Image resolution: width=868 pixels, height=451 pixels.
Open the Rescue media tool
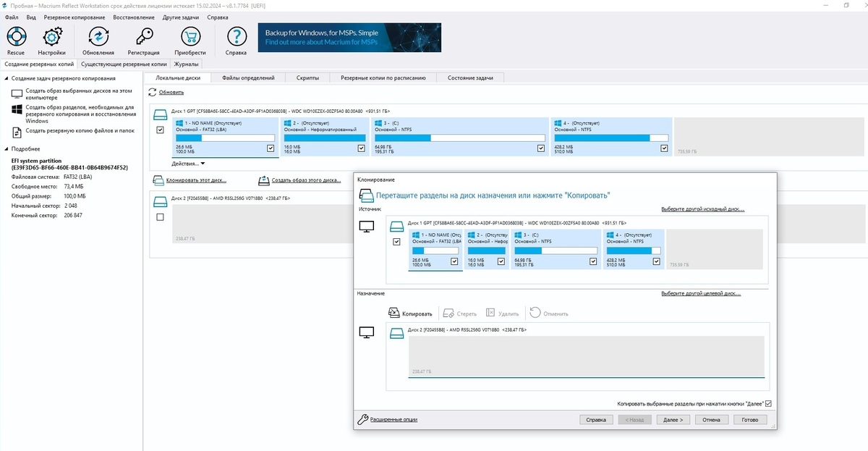click(x=16, y=37)
